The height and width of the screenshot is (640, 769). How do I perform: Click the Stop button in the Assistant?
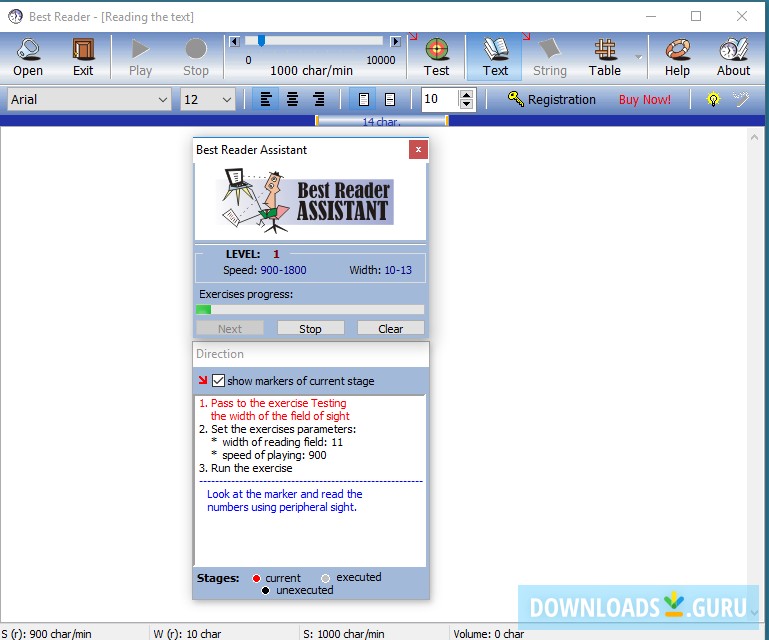[x=310, y=329]
